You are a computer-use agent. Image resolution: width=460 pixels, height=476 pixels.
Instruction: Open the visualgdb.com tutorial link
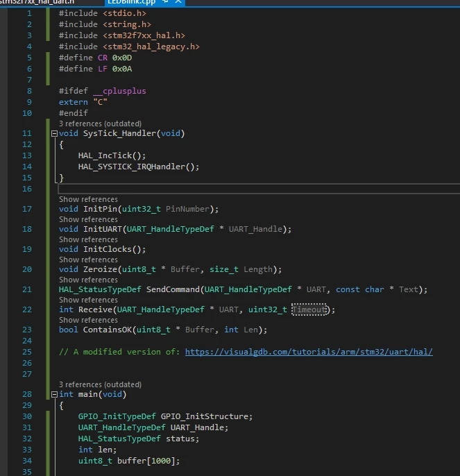[309, 352]
